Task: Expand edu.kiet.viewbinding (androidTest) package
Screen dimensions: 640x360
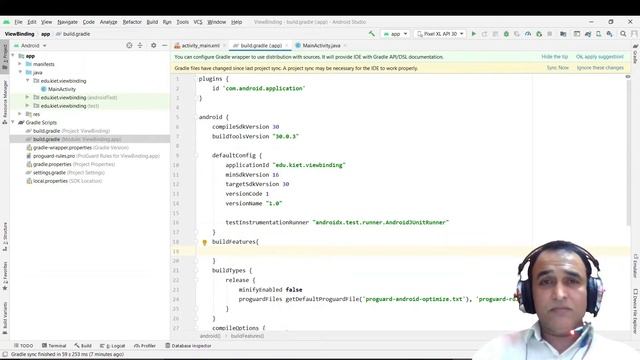Action: tap(27, 97)
